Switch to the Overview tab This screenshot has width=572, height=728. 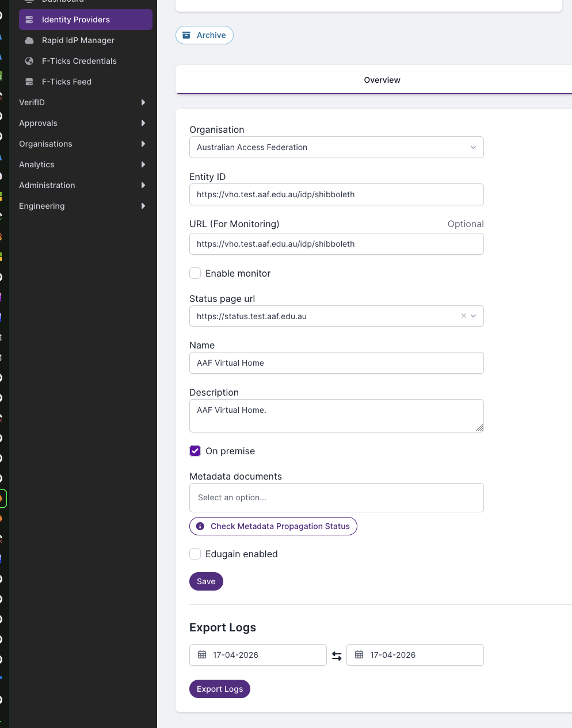point(382,80)
